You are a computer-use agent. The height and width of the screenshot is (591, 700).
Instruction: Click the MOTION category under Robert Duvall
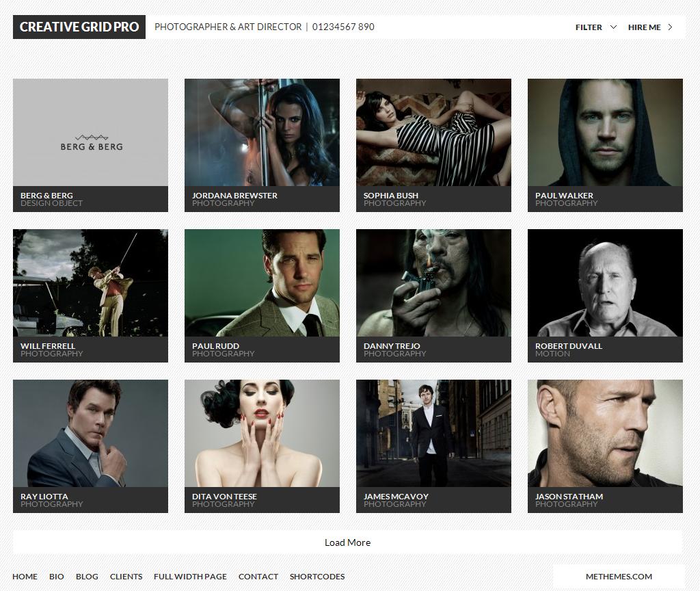click(552, 354)
